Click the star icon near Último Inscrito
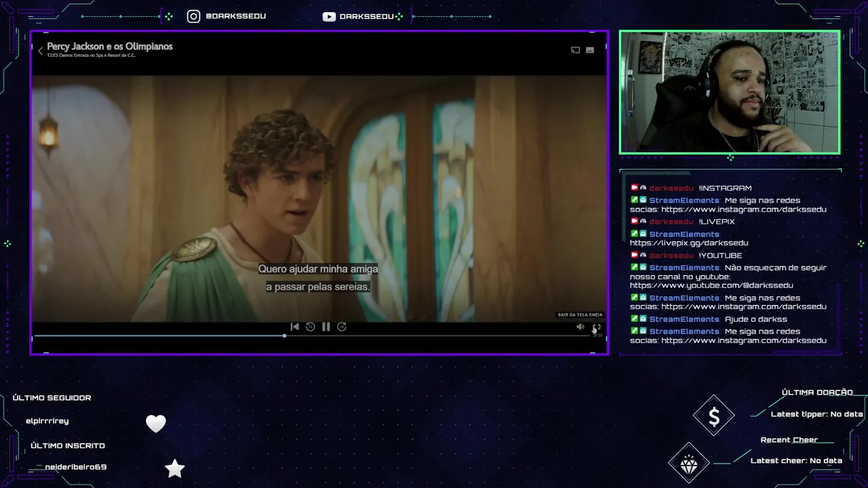Screen dimensions: 868x488 (175, 468)
